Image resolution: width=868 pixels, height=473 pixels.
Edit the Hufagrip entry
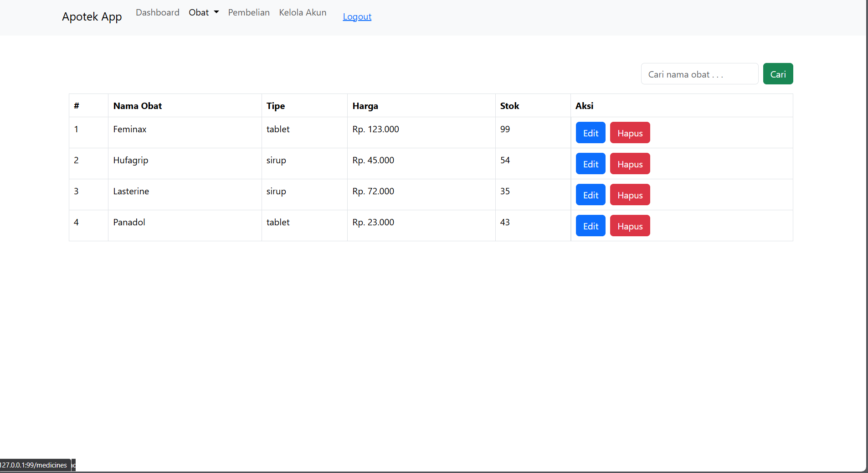click(590, 164)
